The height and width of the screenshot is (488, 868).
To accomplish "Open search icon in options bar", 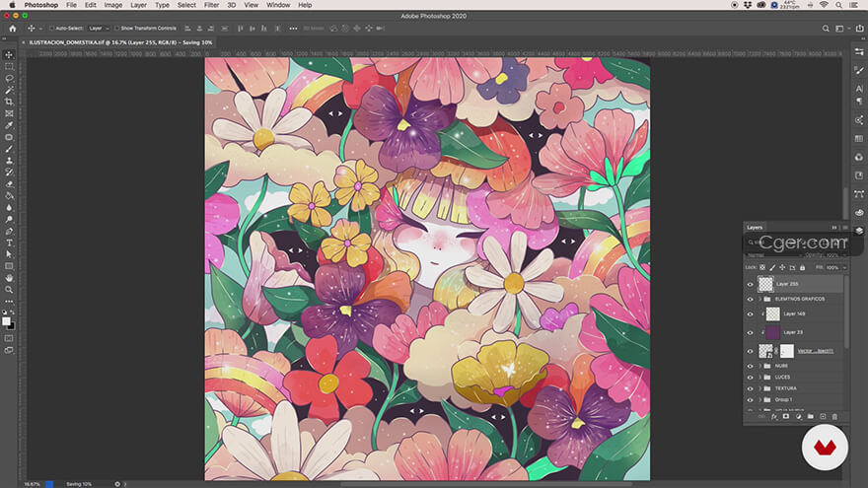I will [x=826, y=29].
